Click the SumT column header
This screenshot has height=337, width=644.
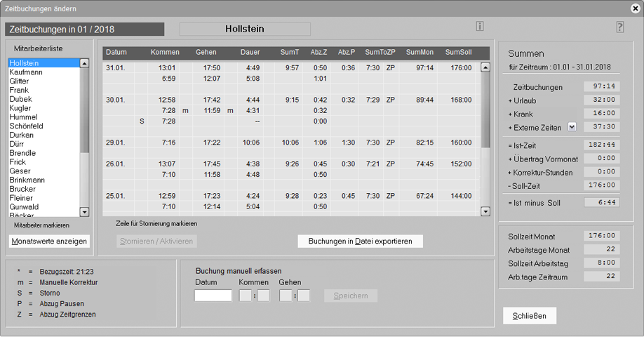click(290, 52)
